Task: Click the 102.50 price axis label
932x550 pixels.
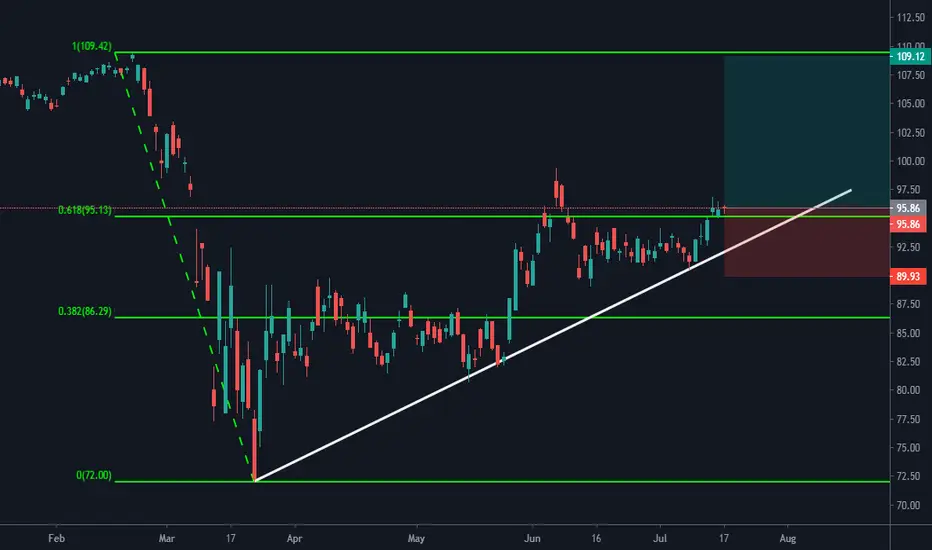Action: click(x=910, y=133)
